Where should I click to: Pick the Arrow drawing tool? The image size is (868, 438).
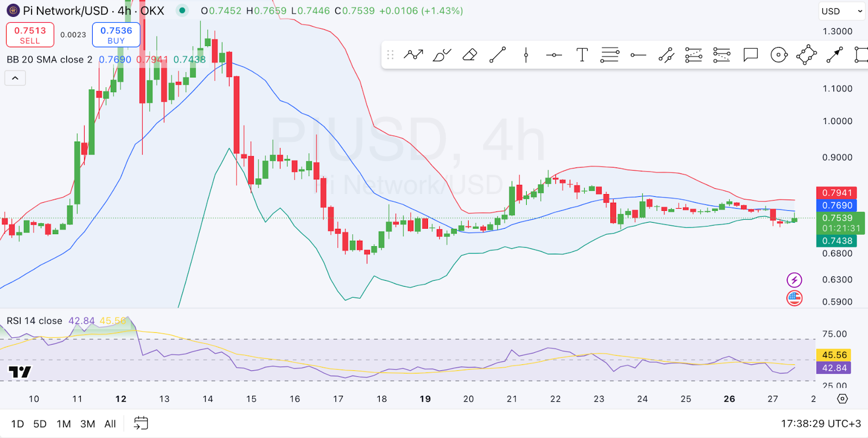point(834,55)
